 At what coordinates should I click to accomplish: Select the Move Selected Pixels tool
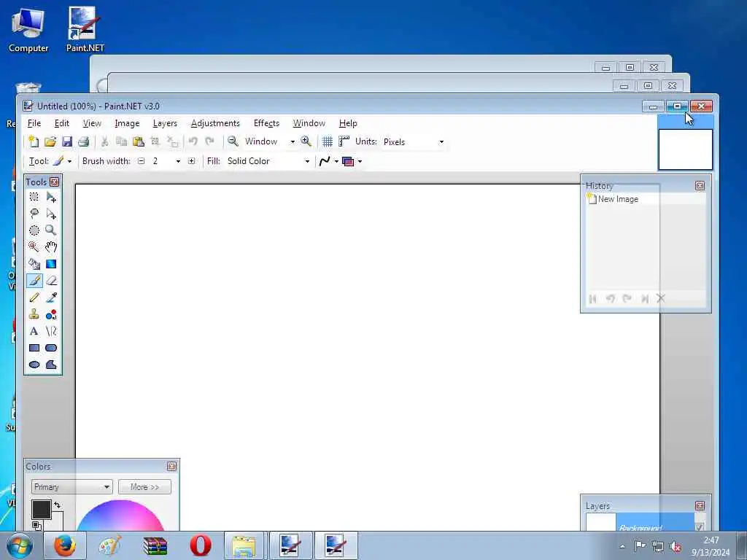(51, 197)
